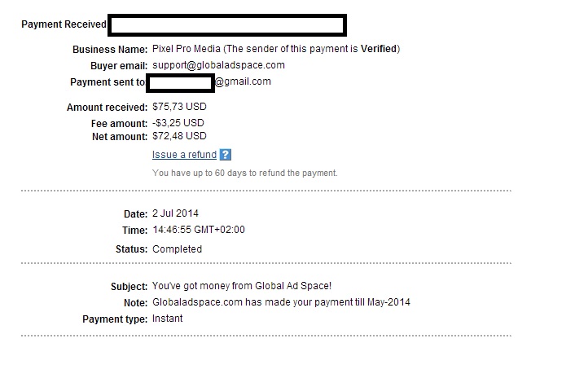Click the @gmail.com recipient address text
This screenshot has width=588, height=365.
tap(243, 81)
